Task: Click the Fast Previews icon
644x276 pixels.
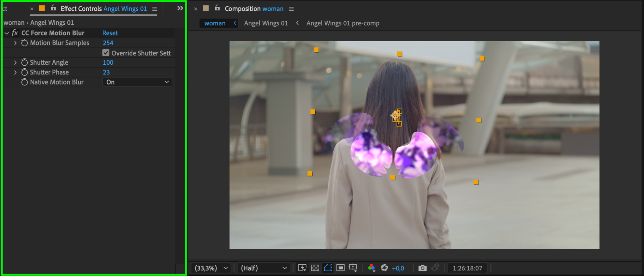Action: (302, 268)
